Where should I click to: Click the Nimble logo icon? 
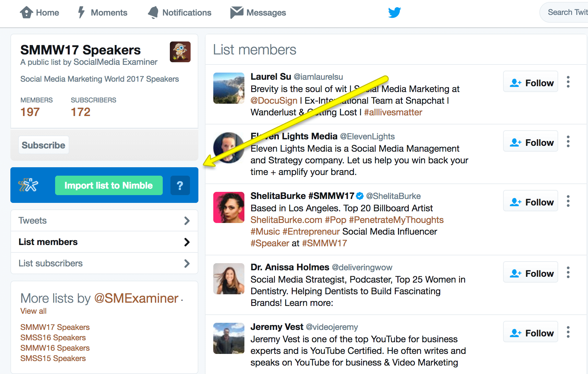(29, 185)
